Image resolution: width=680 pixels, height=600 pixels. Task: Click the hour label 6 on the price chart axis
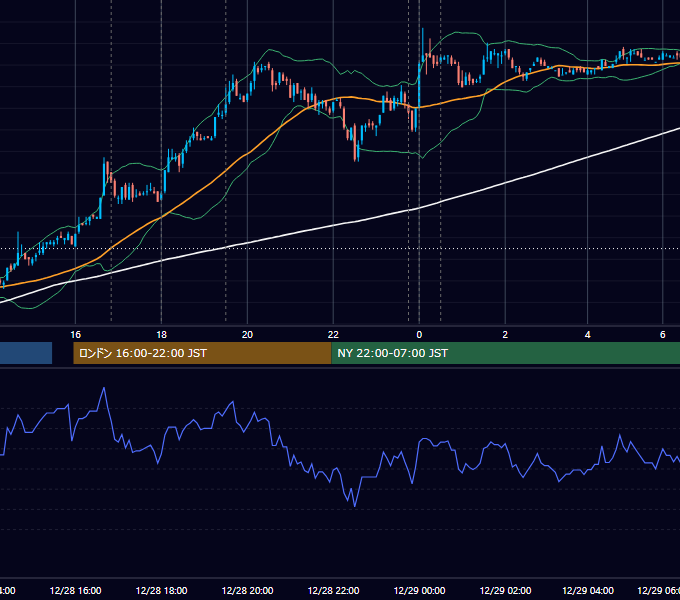tap(663, 334)
